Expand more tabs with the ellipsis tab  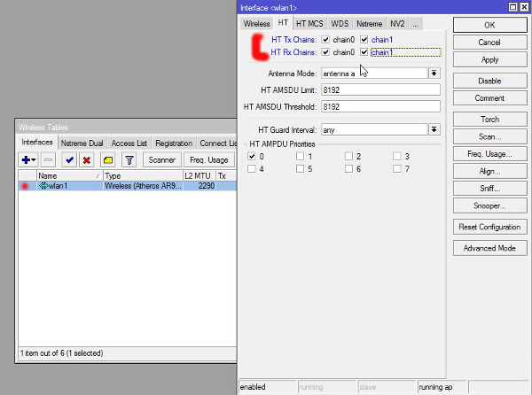(415, 24)
